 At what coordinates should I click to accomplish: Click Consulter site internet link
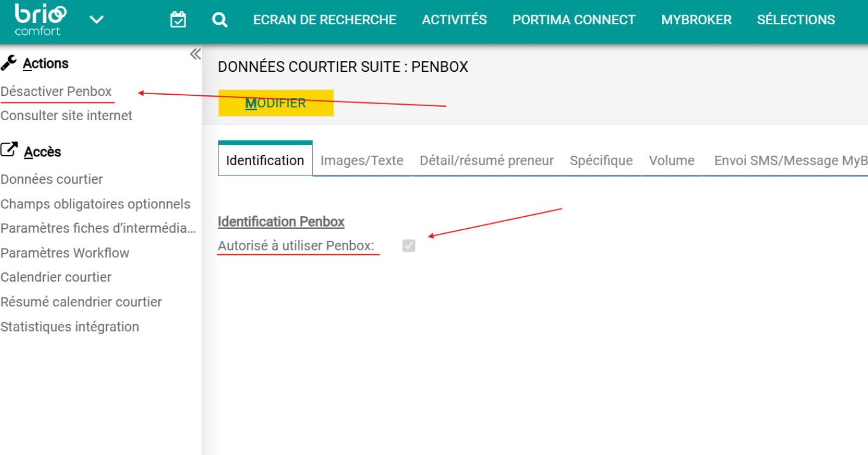(x=67, y=116)
